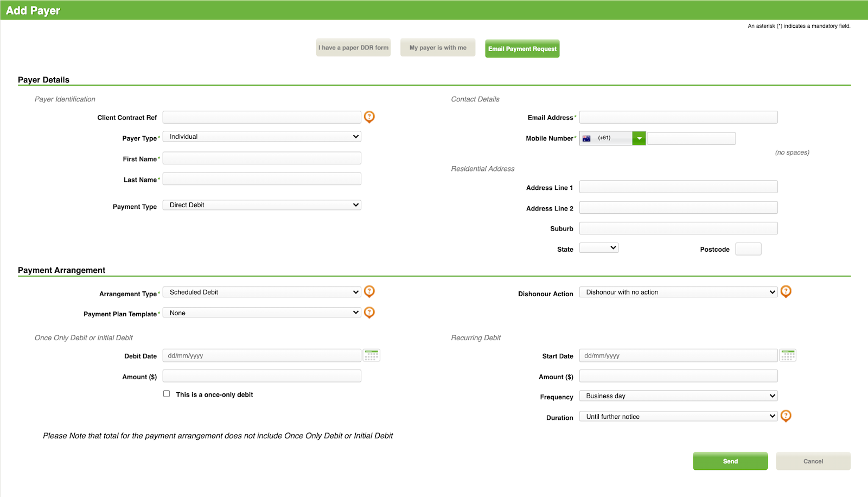
Task: Click the Australian flag country code icon
Action: 589,138
